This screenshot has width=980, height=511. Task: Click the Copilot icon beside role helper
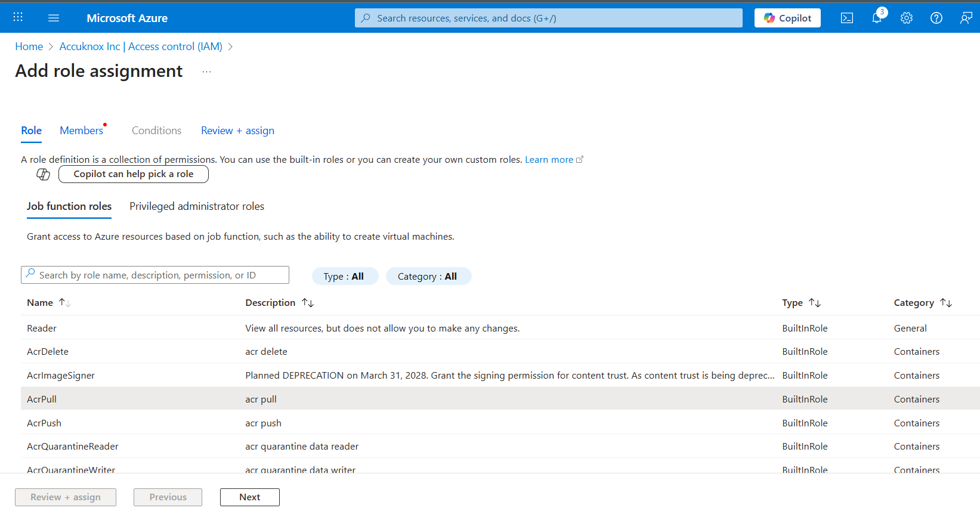pyautogui.click(x=43, y=174)
